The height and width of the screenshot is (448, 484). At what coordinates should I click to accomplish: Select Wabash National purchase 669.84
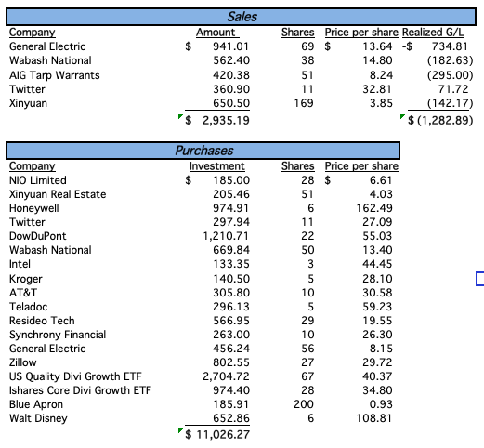(x=231, y=250)
